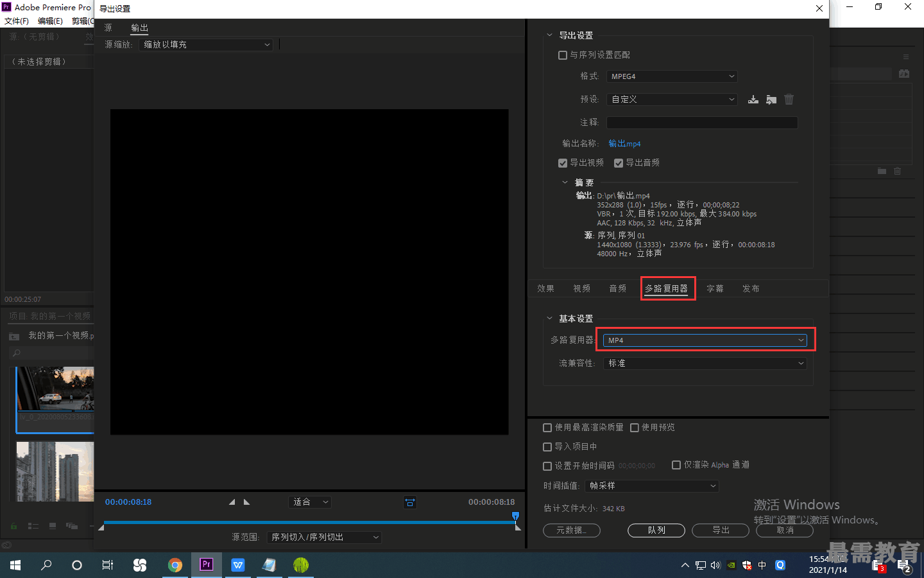Open the stream compatibility dropdown
Viewport: 924px width, 578px height.
pyautogui.click(x=705, y=363)
